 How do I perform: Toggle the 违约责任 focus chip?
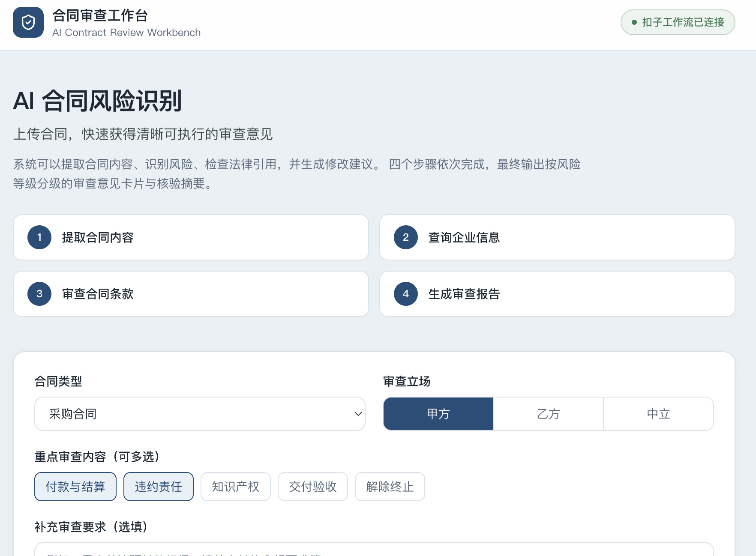(x=159, y=487)
